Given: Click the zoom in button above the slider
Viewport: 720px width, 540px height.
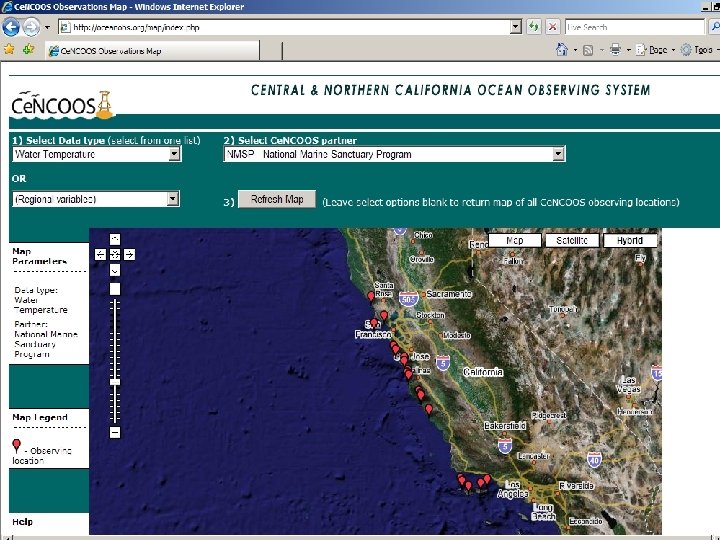Looking at the screenshot, I should click(115, 289).
